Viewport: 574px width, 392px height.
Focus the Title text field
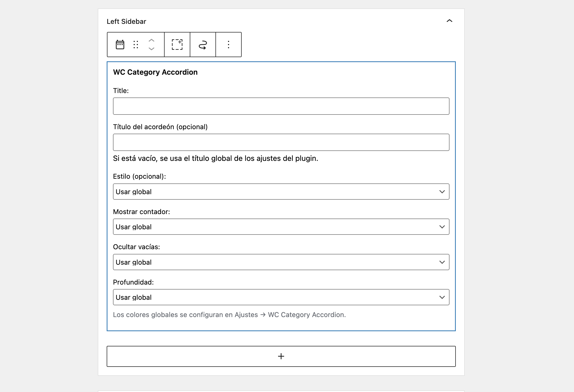point(281,106)
